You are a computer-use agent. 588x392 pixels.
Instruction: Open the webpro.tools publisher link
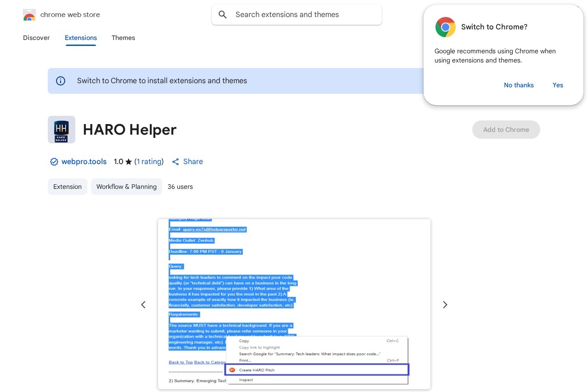tap(84, 162)
